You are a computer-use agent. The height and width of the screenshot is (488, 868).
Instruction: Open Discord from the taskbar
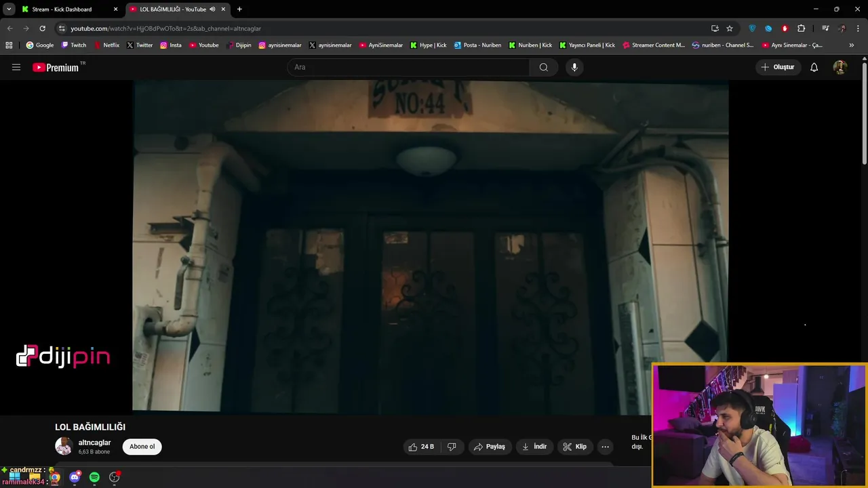tap(75, 477)
